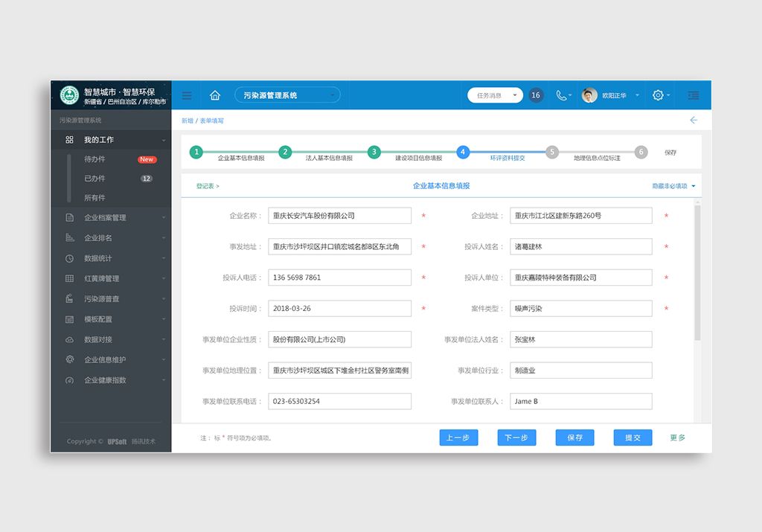This screenshot has height=532, width=762.
Task: Open the 任务消息 dropdown
Action: click(x=496, y=95)
